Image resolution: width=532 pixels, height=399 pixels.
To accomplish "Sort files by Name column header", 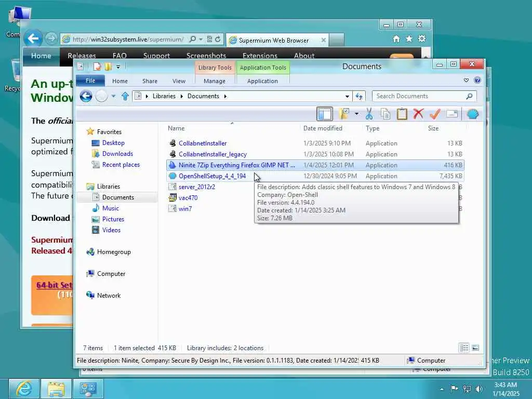I will (176, 128).
